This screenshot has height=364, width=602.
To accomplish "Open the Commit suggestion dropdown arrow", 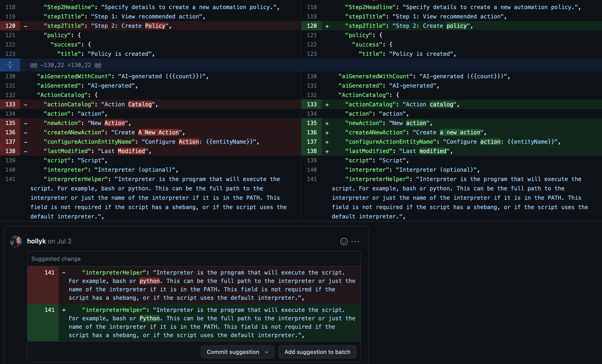I will pyautogui.click(x=267, y=352).
